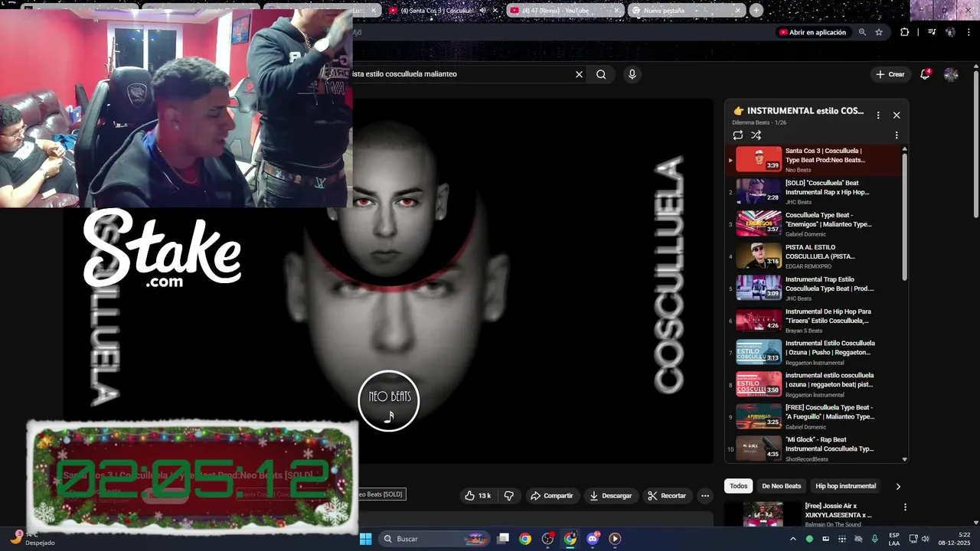Open playlist options menu below the header
This screenshot has height=551, width=980.
coord(897,135)
